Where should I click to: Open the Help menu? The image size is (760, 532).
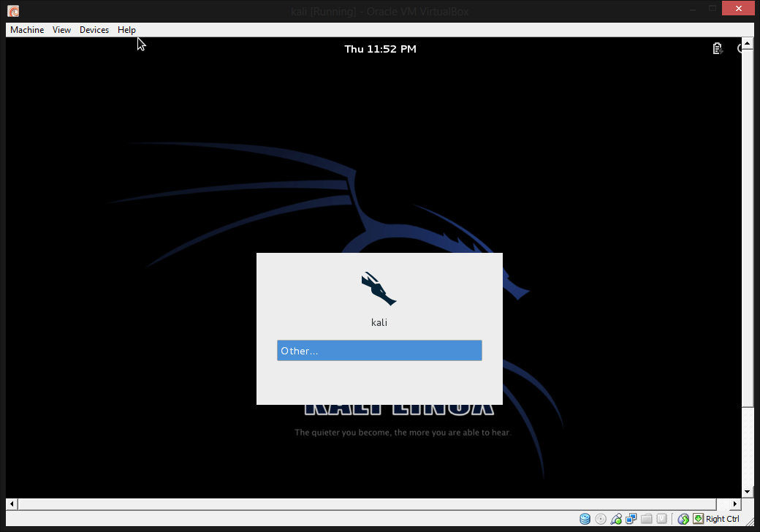point(126,29)
